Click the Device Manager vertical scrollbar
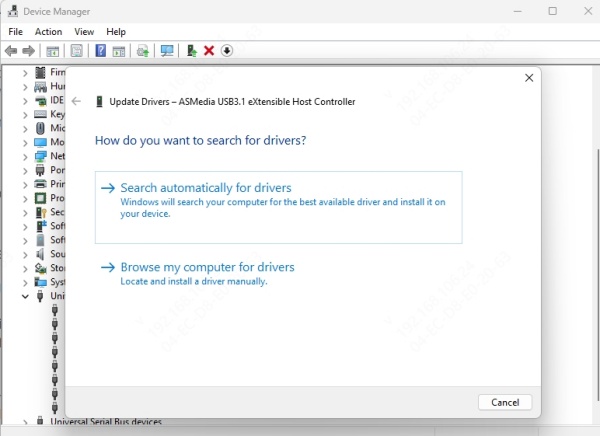Screen dimensions: 600x436 597,275
